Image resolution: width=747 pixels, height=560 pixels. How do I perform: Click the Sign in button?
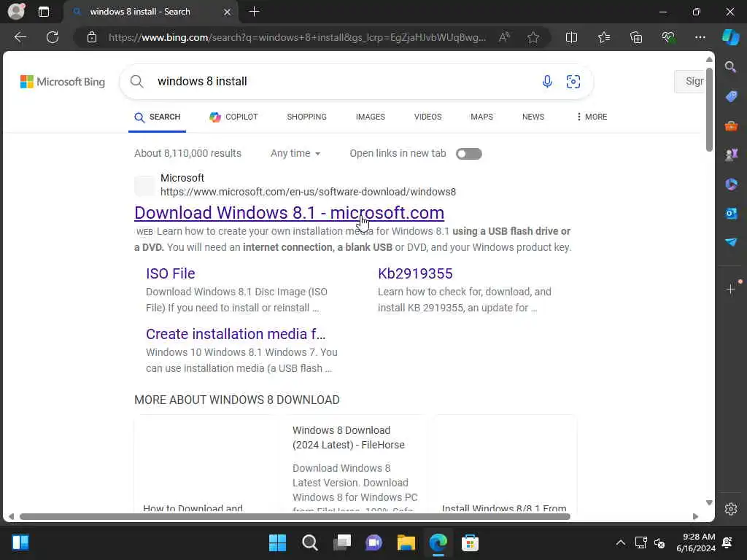[690, 82]
